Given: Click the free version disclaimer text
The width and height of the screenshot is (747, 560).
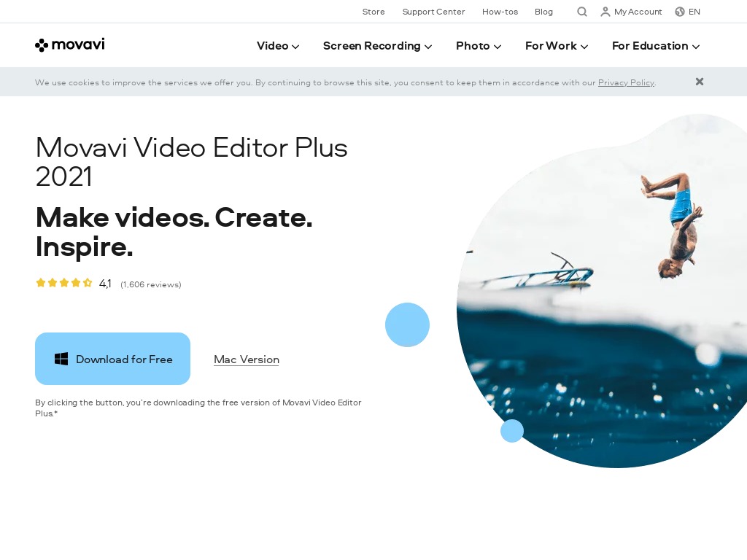Looking at the screenshot, I should 198,408.
